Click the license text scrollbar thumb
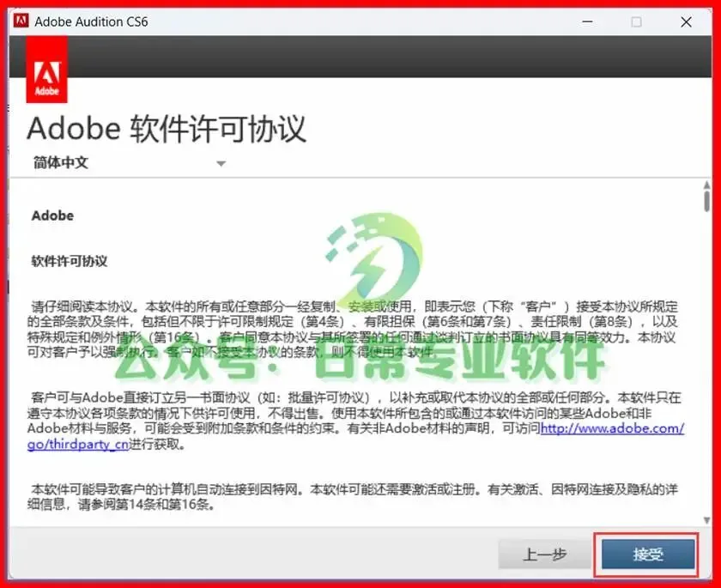The width and height of the screenshot is (721, 588). pos(706,202)
